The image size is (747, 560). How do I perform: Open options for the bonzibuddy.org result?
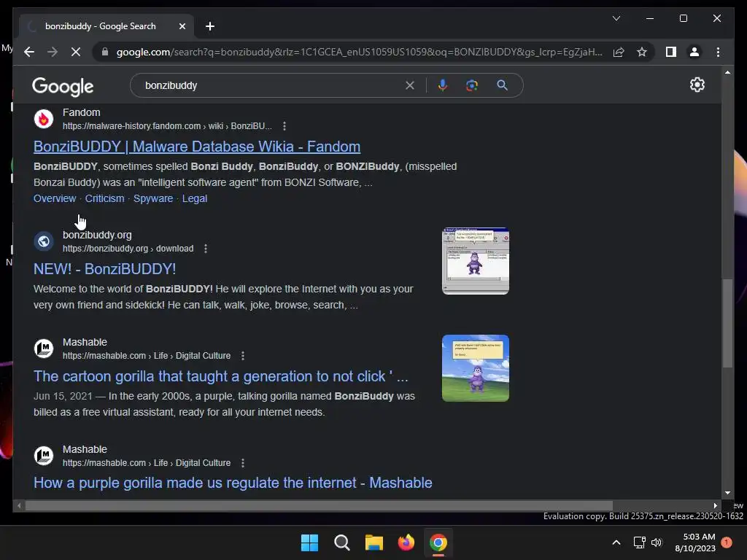click(206, 249)
